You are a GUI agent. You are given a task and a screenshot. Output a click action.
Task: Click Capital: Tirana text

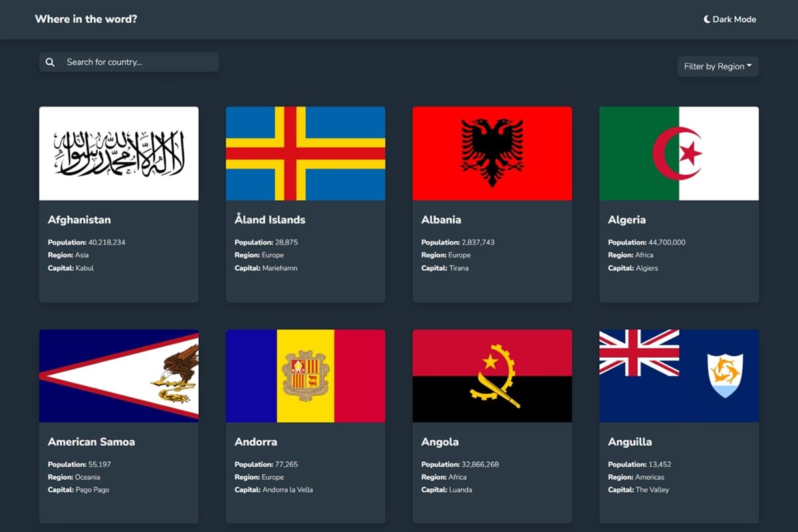click(445, 268)
